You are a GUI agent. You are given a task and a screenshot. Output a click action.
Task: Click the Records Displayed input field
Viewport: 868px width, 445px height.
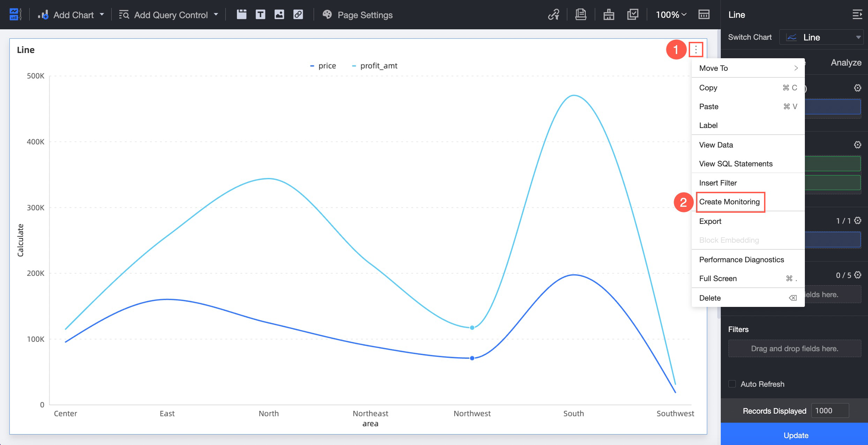click(x=830, y=411)
